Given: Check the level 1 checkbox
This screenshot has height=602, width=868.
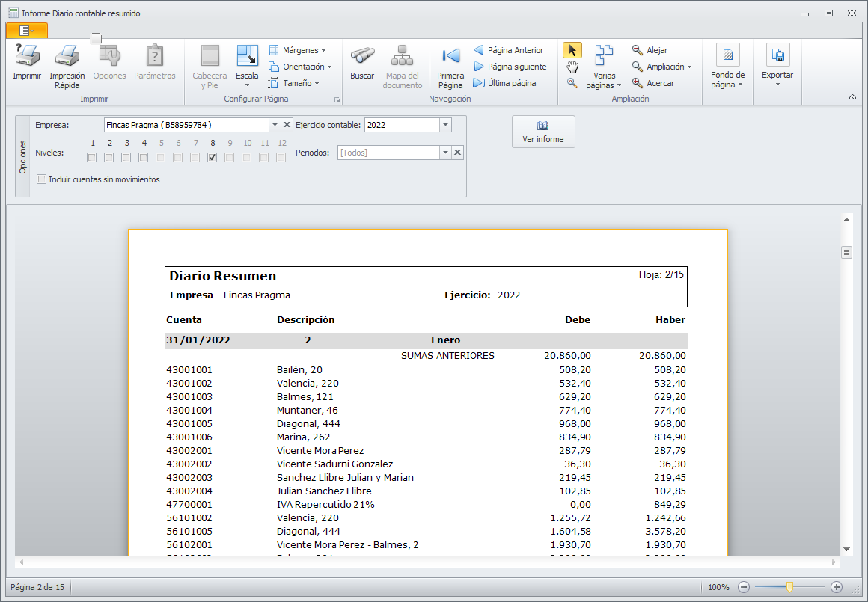Looking at the screenshot, I should pyautogui.click(x=92, y=157).
